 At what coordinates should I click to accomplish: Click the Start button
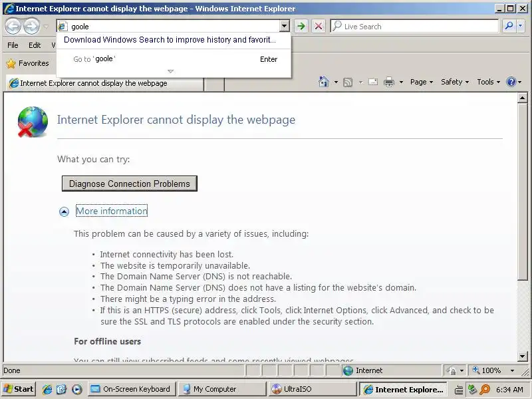click(19, 389)
